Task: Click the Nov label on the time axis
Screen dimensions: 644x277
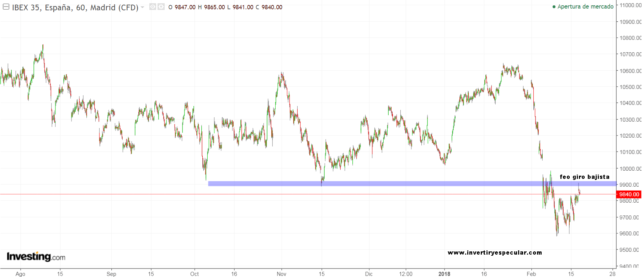Action: [x=281, y=273]
